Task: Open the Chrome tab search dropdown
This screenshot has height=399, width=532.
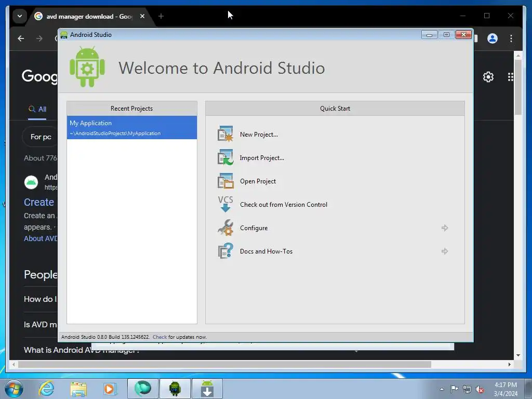Action: point(20,16)
